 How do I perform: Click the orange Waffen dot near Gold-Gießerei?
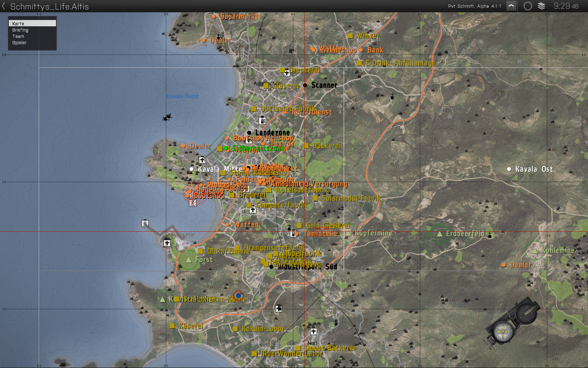tap(227, 224)
